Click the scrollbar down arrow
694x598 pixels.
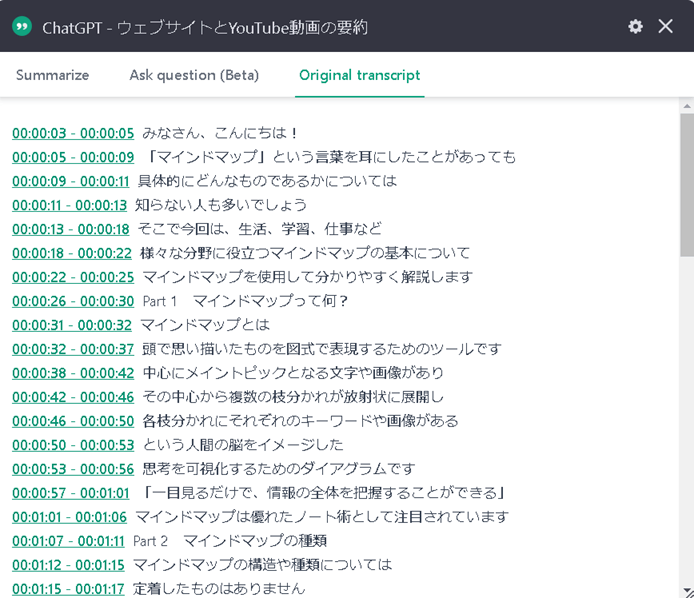687,591
